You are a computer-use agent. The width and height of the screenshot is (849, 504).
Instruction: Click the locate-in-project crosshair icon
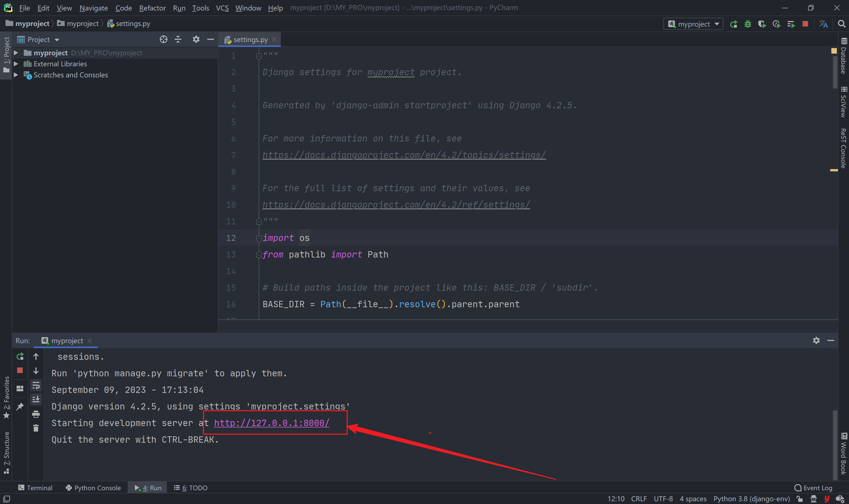163,40
